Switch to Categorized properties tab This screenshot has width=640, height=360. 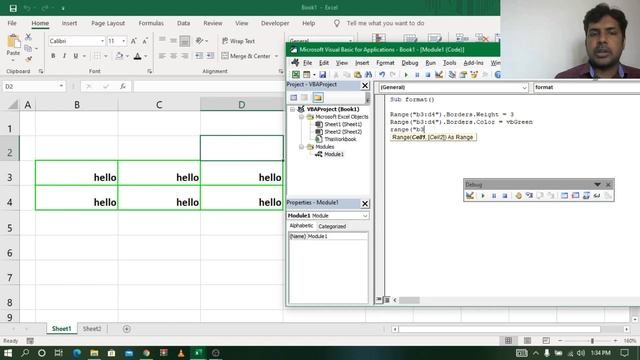pyautogui.click(x=332, y=226)
